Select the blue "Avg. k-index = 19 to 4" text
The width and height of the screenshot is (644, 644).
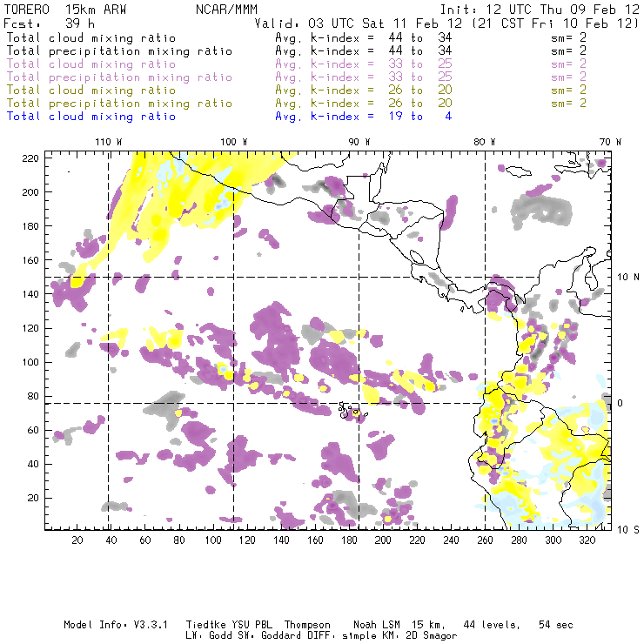click(364, 117)
